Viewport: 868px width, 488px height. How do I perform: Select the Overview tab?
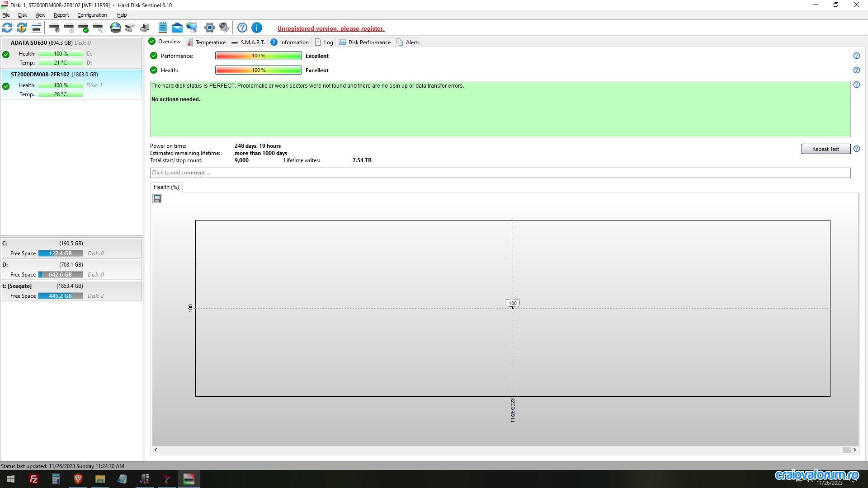[x=165, y=42]
